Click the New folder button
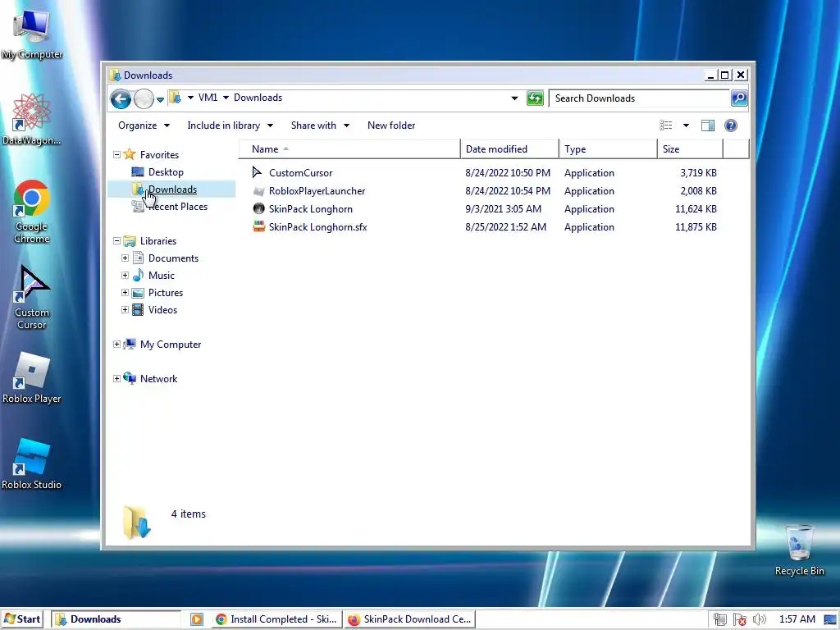 coord(391,126)
